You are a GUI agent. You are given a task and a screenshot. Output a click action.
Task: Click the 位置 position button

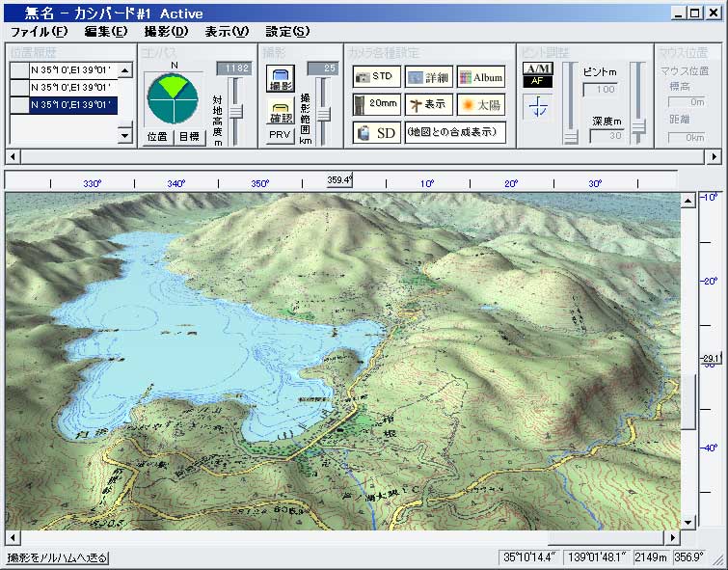pyautogui.click(x=157, y=137)
